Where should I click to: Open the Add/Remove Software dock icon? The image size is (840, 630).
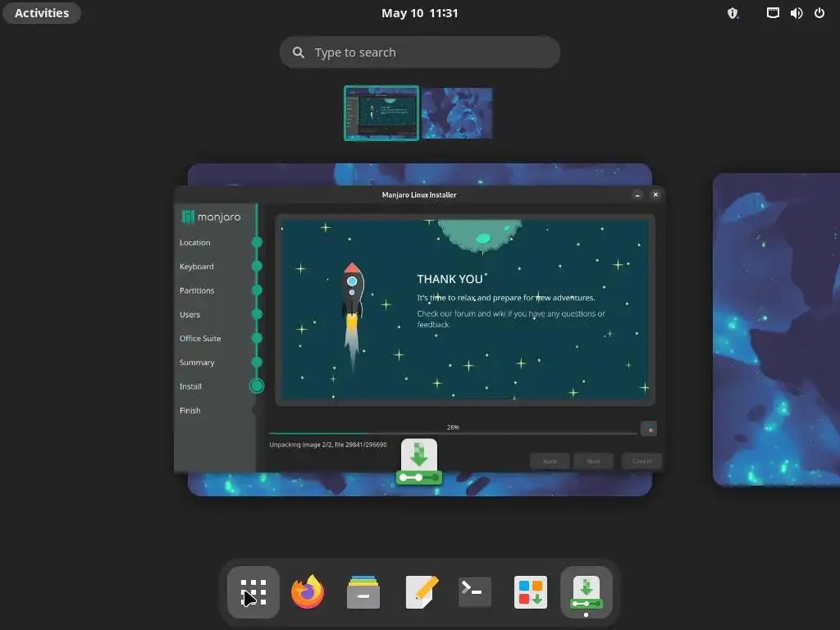[x=531, y=592]
